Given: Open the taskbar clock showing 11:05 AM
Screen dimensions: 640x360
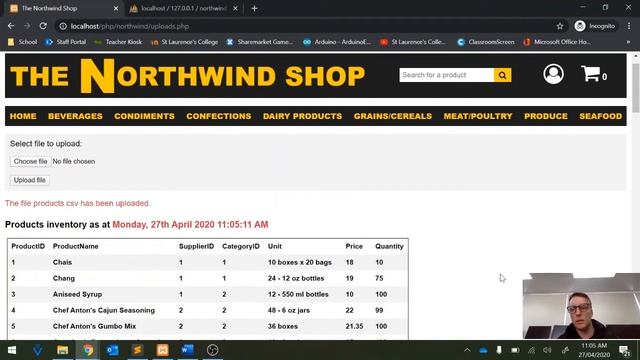Looking at the screenshot, I should [x=594, y=350].
